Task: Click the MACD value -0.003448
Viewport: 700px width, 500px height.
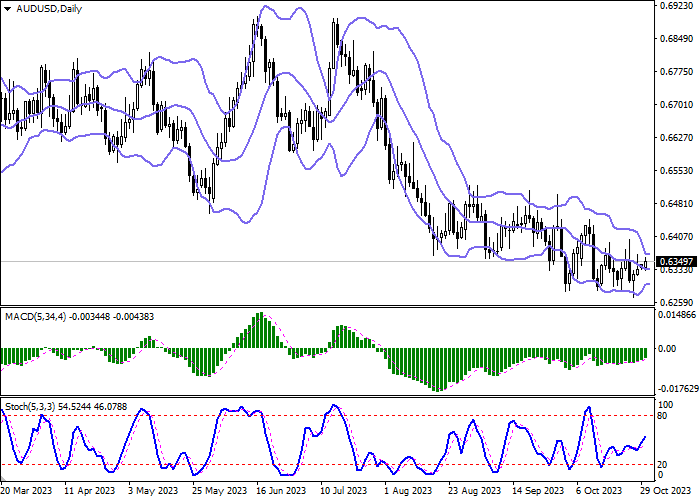Action: pos(90,317)
